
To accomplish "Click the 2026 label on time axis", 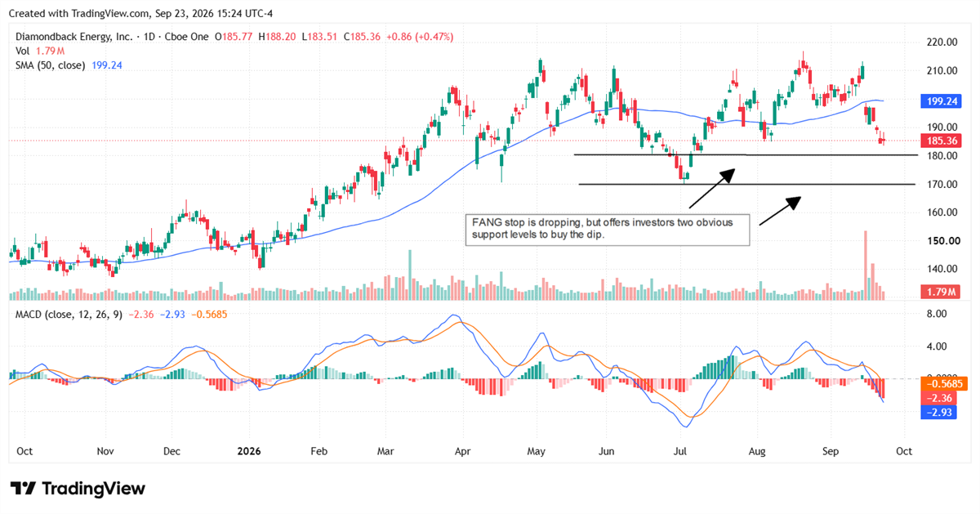I will 249,450.
